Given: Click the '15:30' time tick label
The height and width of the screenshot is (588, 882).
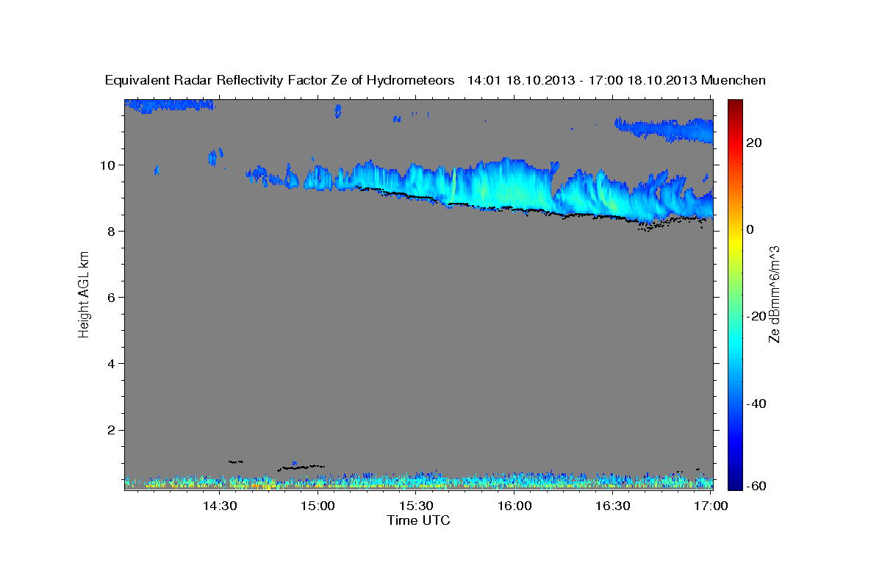Looking at the screenshot, I should click(417, 506).
